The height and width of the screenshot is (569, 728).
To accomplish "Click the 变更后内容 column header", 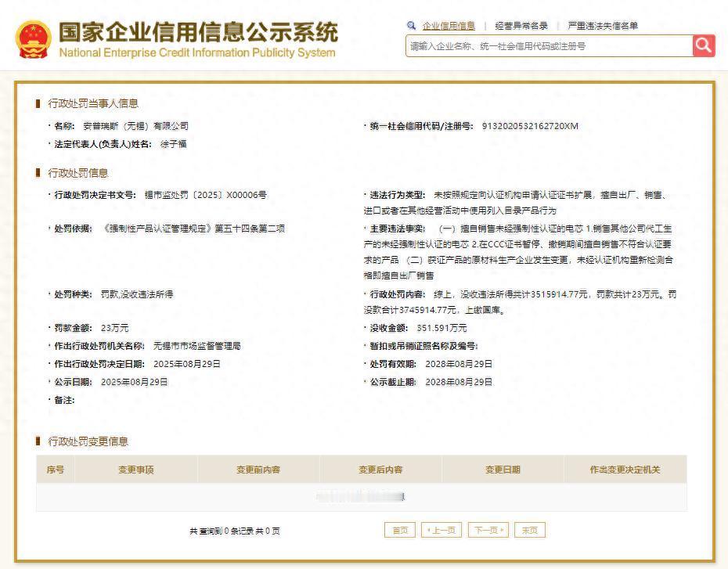I will coord(380,470).
